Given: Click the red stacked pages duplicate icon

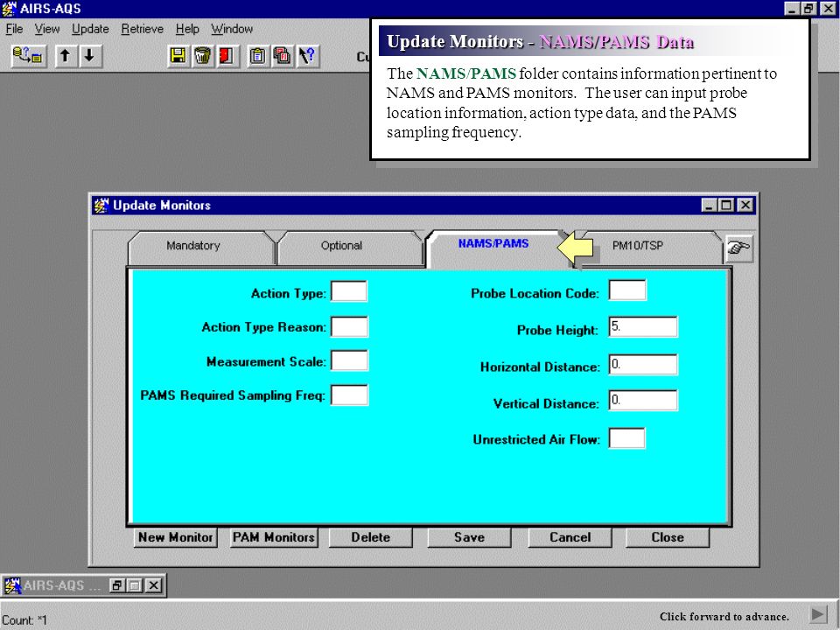Looking at the screenshot, I should tap(283, 56).
